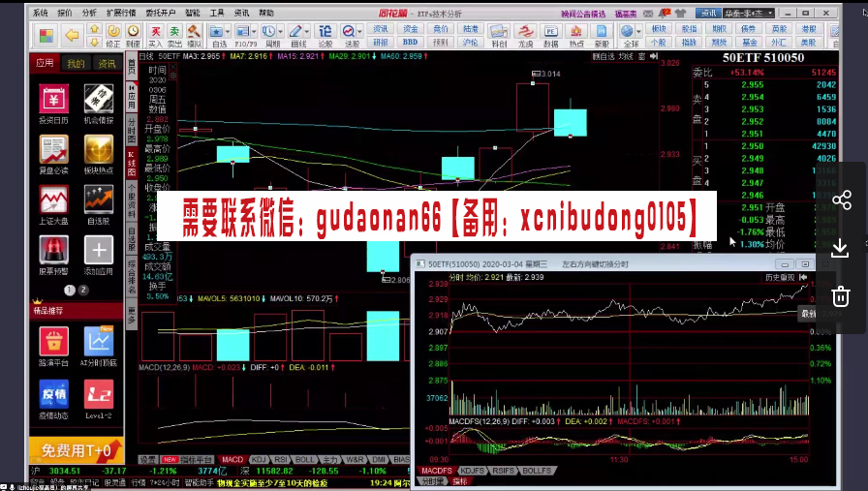Open the 复盘必读 review app

point(53,154)
